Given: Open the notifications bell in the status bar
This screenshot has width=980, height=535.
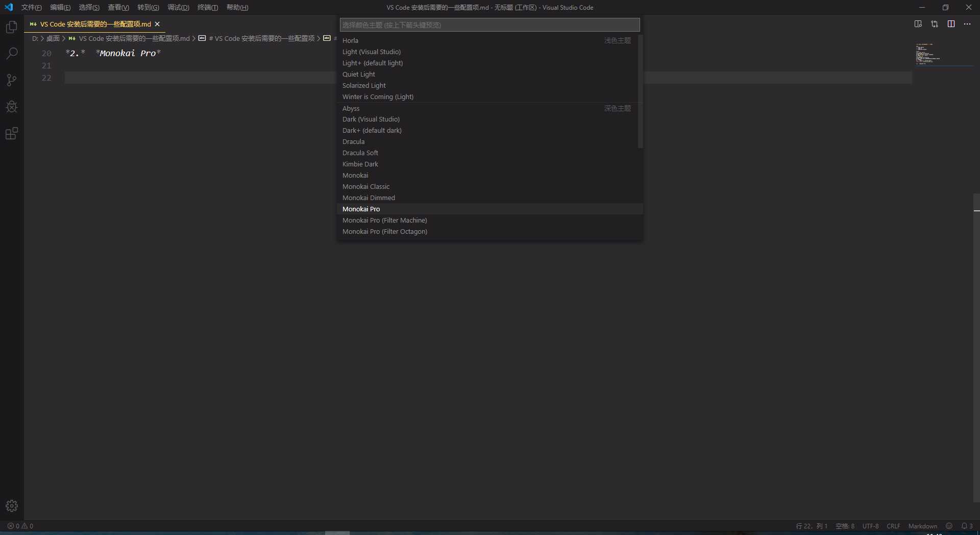Looking at the screenshot, I should tap(967, 526).
